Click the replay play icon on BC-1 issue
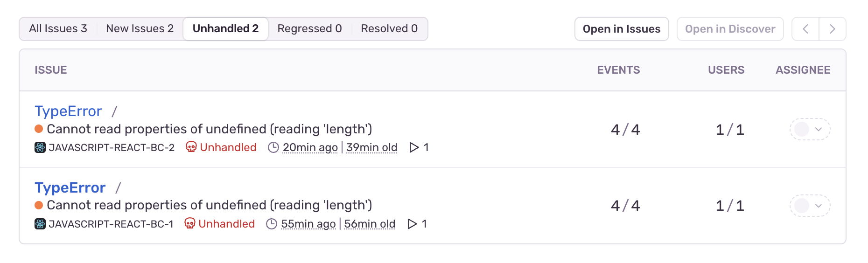This screenshot has width=868, height=263. (412, 224)
